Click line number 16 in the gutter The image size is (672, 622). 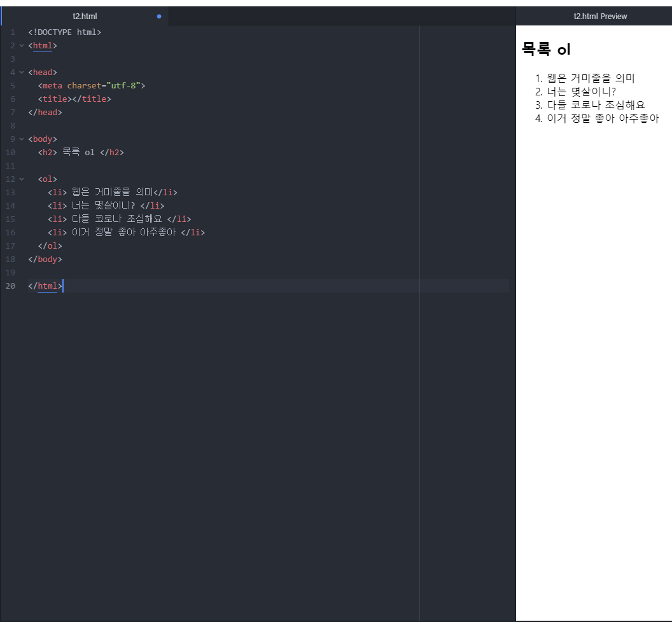10,232
